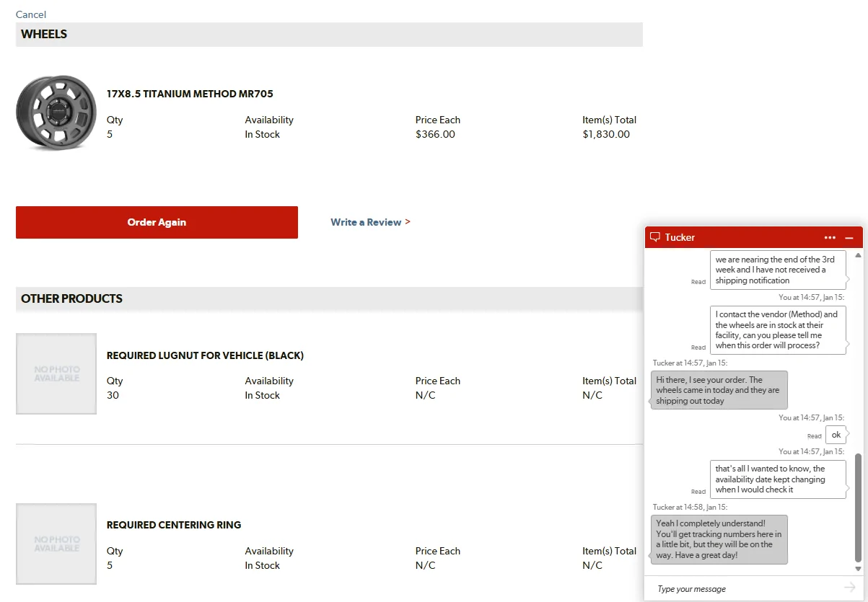Click the 'that's all I wanted to know' message

point(778,479)
